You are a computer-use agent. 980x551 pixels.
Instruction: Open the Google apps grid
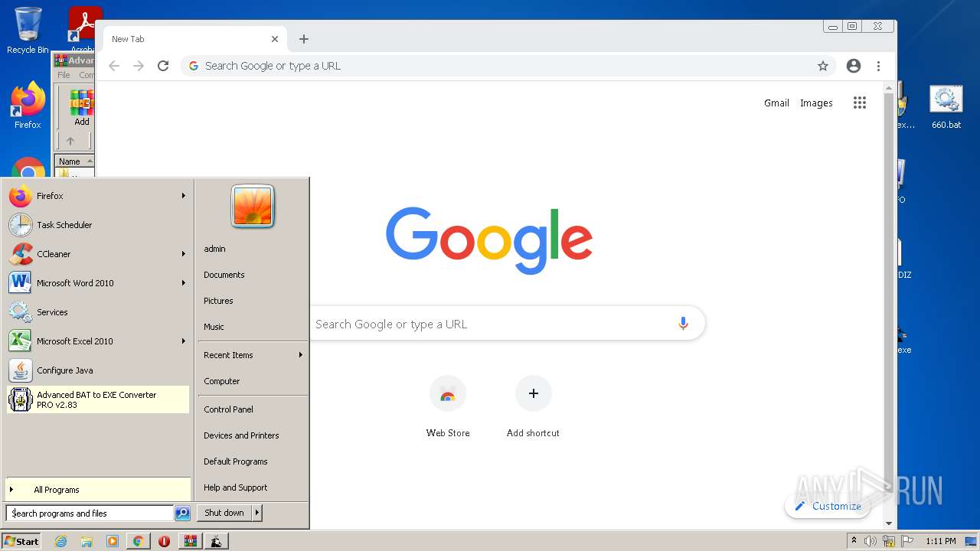pos(860,103)
